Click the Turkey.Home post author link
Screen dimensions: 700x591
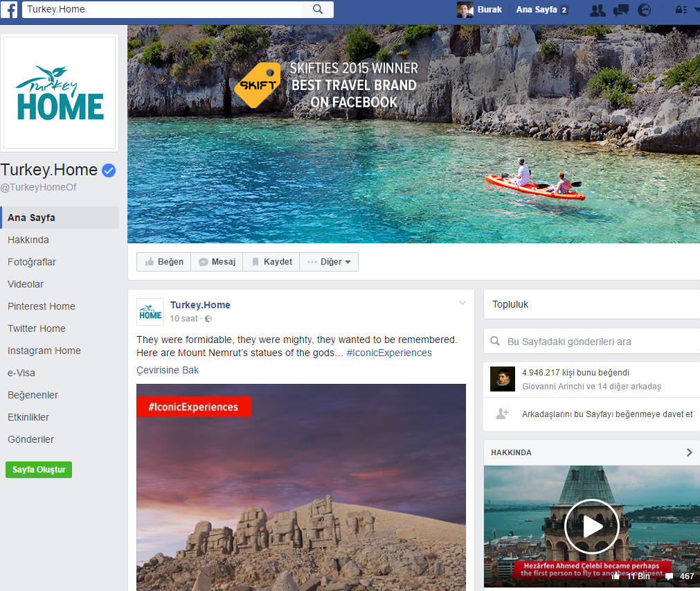pos(200,305)
